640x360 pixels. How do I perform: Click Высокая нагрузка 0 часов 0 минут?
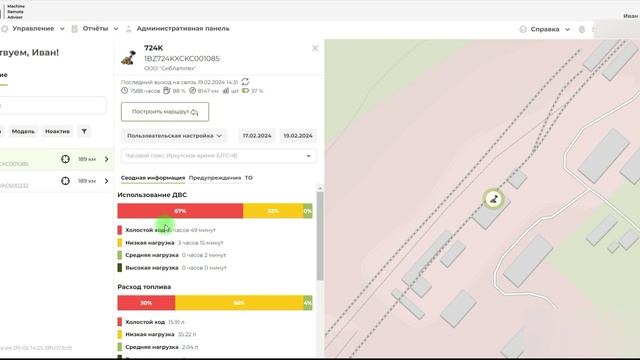[172, 268]
